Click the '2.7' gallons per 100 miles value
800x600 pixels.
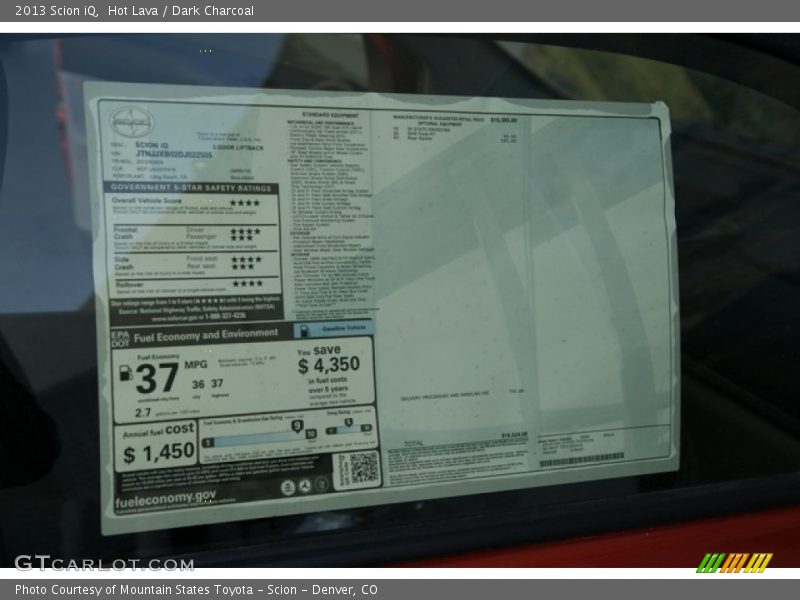[x=143, y=412]
